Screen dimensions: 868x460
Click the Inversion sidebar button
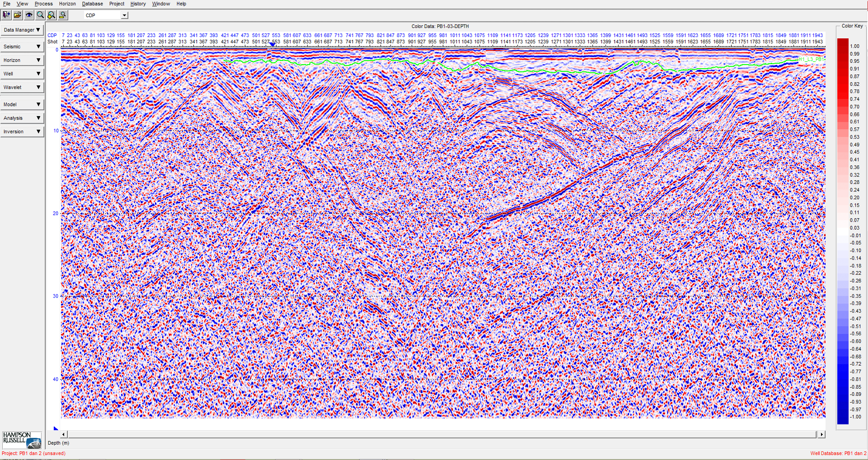22,131
